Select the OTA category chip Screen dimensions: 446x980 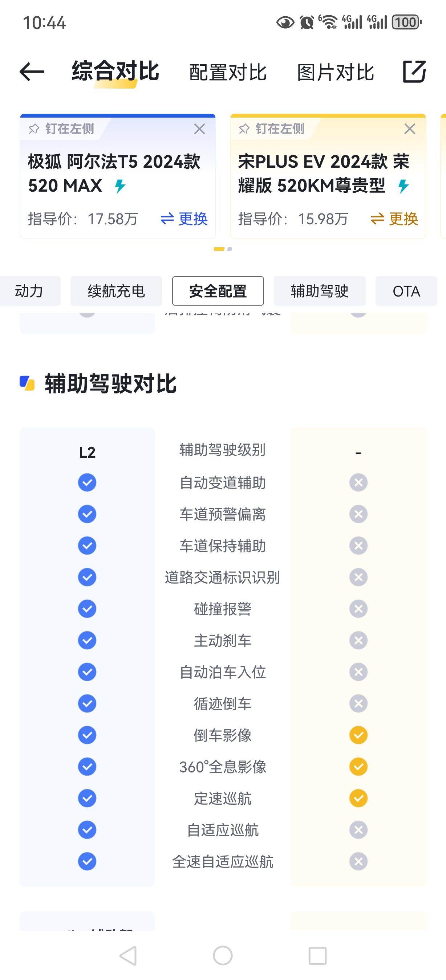point(406,291)
